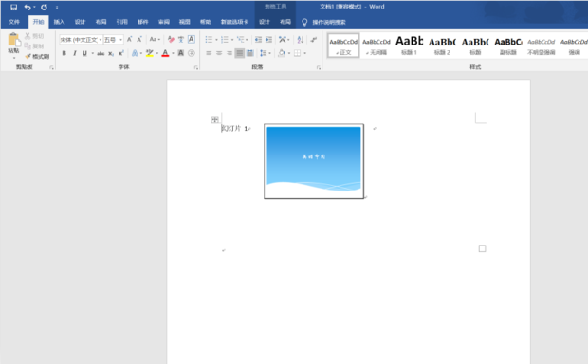
Task: Switch to the 邮件 (Mailings) tab
Action: click(x=143, y=22)
